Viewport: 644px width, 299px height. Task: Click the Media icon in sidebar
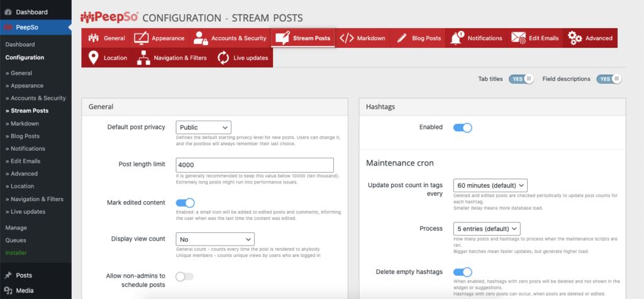point(8,290)
